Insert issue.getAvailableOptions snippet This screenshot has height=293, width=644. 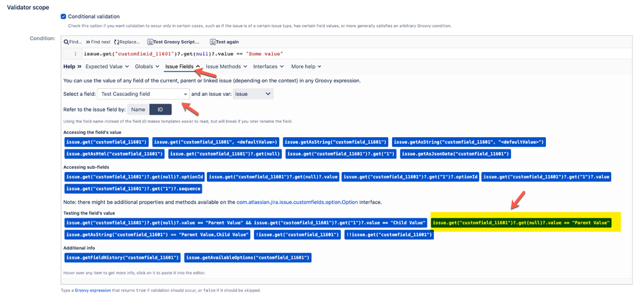point(248,258)
